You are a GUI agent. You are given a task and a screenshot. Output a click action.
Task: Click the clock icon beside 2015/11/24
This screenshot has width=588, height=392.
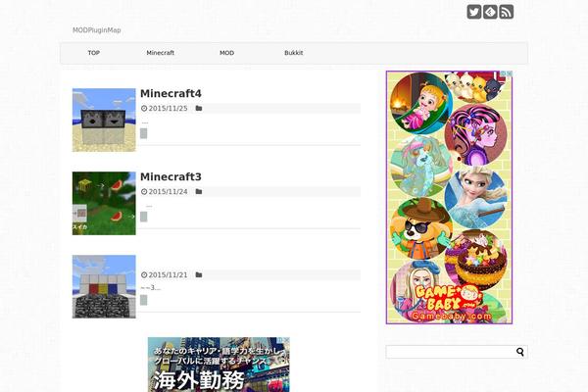[144, 192]
